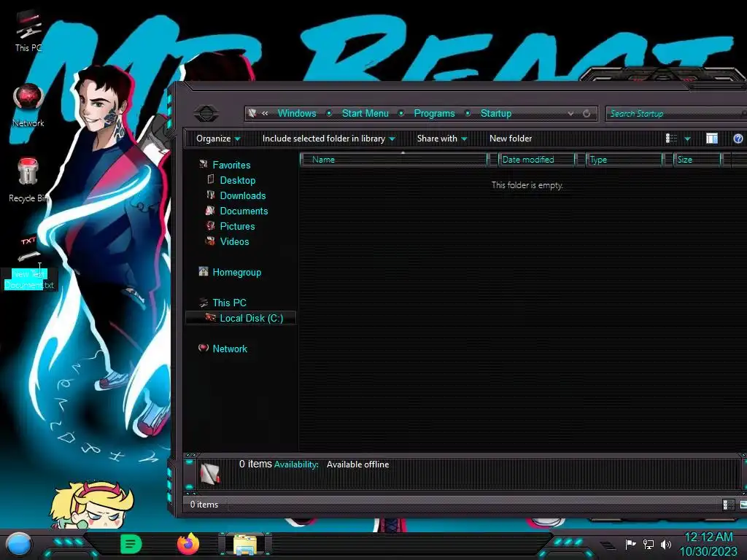
Task: Select This PC in the navigation pane
Action: [229, 303]
